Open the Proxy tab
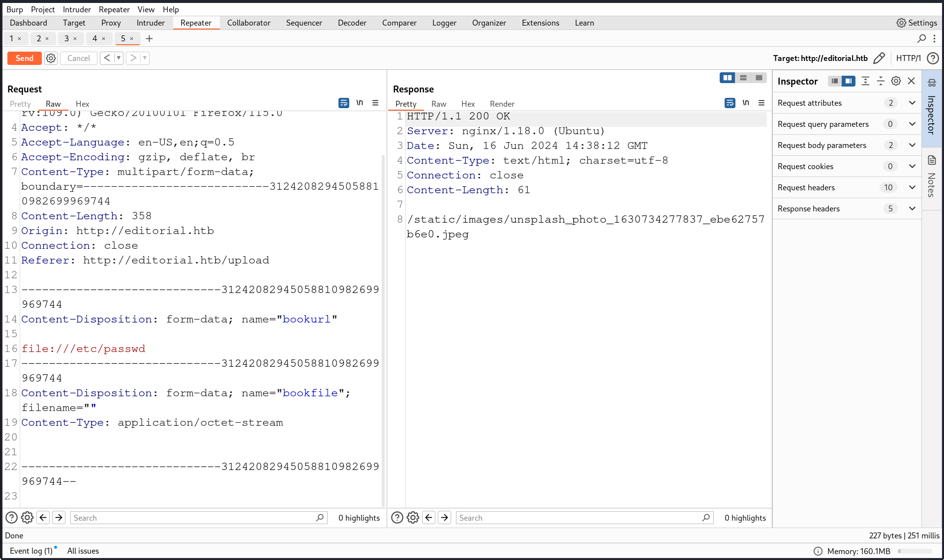 click(111, 23)
